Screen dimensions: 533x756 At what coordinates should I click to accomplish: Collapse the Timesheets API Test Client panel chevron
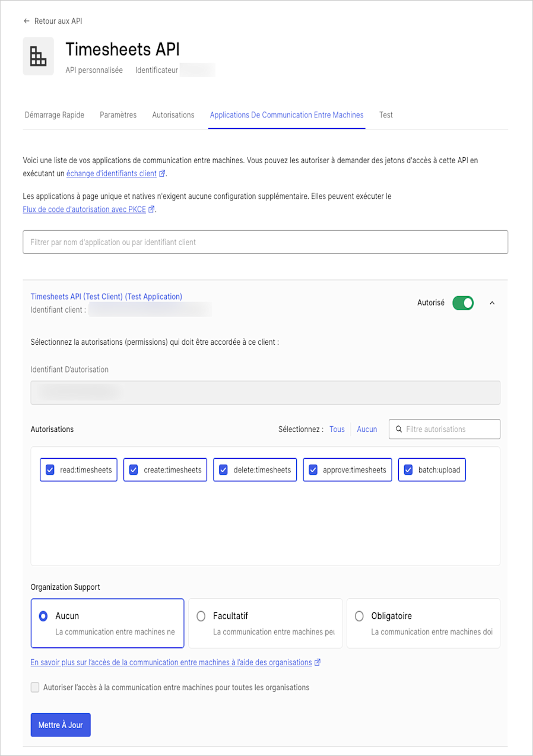[491, 303]
